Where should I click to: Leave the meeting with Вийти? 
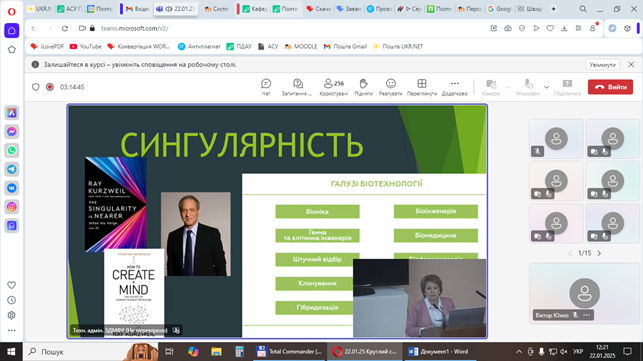point(610,87)
